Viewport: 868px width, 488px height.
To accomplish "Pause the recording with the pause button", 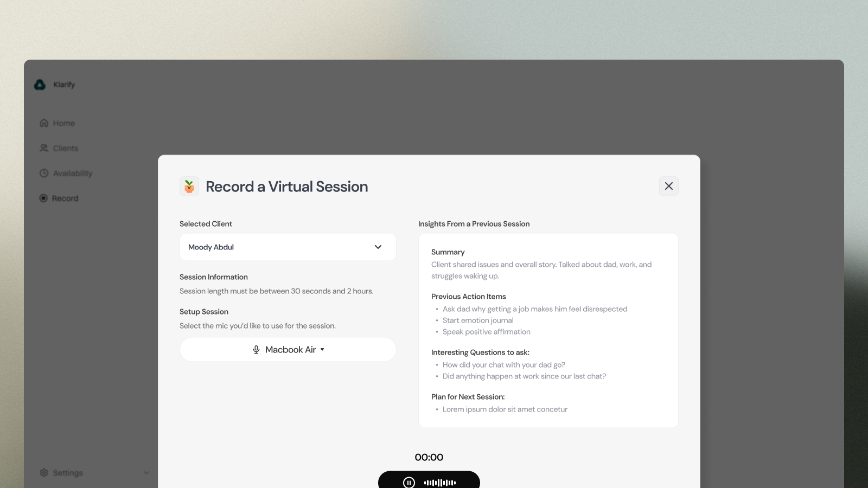I will [409, 481].
